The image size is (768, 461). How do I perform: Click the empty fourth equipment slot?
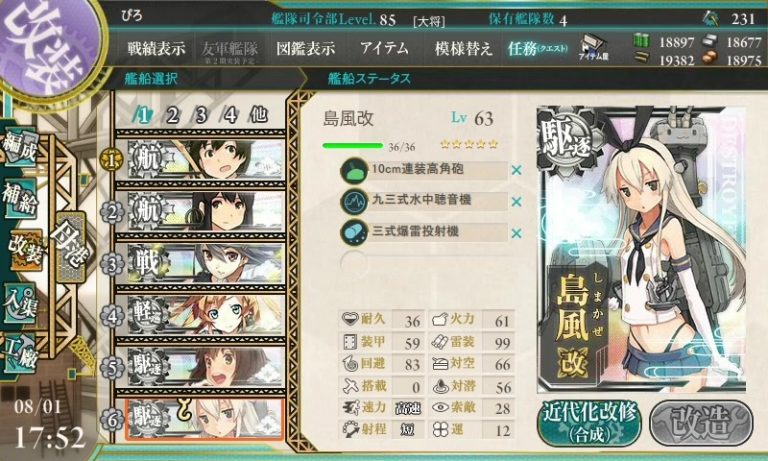(x=424, y=264)
